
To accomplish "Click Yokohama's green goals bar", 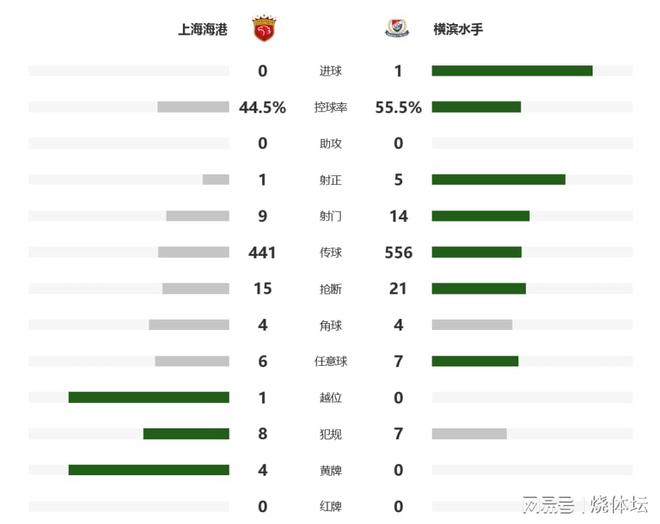I will coord(512,71).
